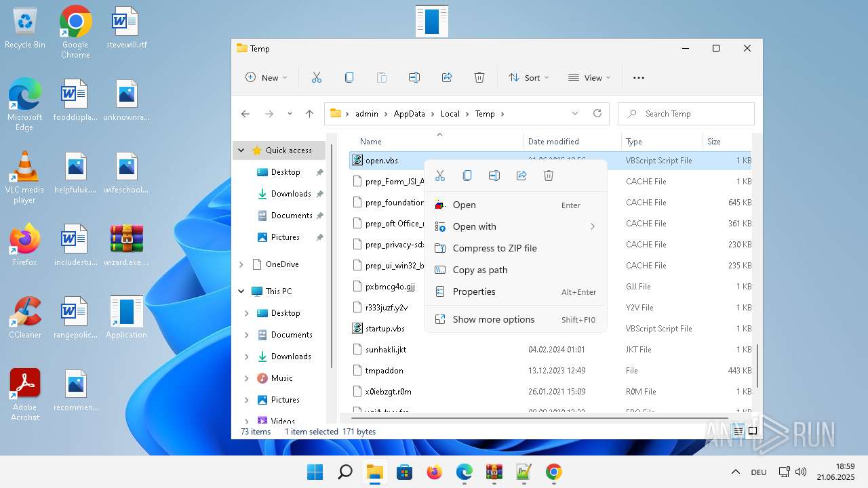
Task: Switch to large thumbnails view icon
Action: (x=753, y=431)
